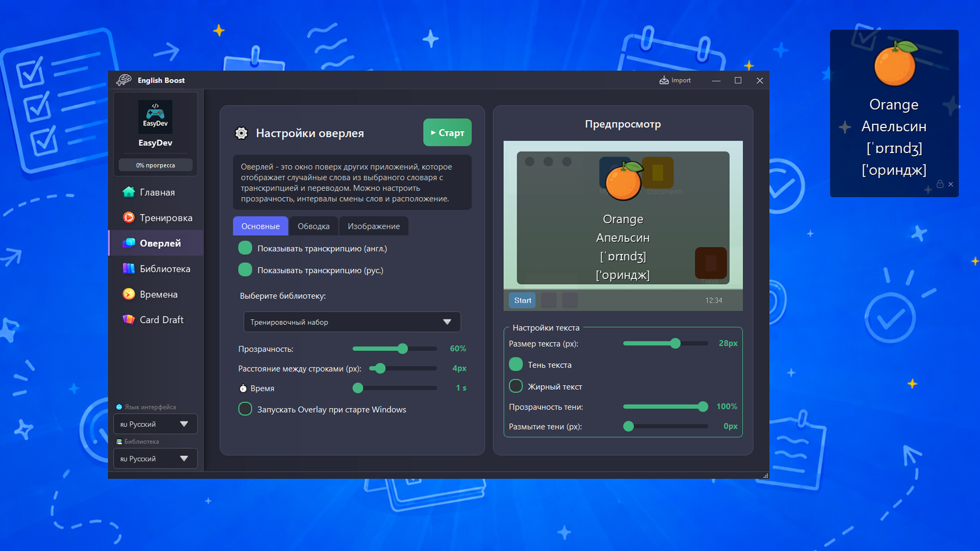Click the globe icon near Язык интерфейса
The height and width of the screenshot is (551, 980).
point(119,407)
